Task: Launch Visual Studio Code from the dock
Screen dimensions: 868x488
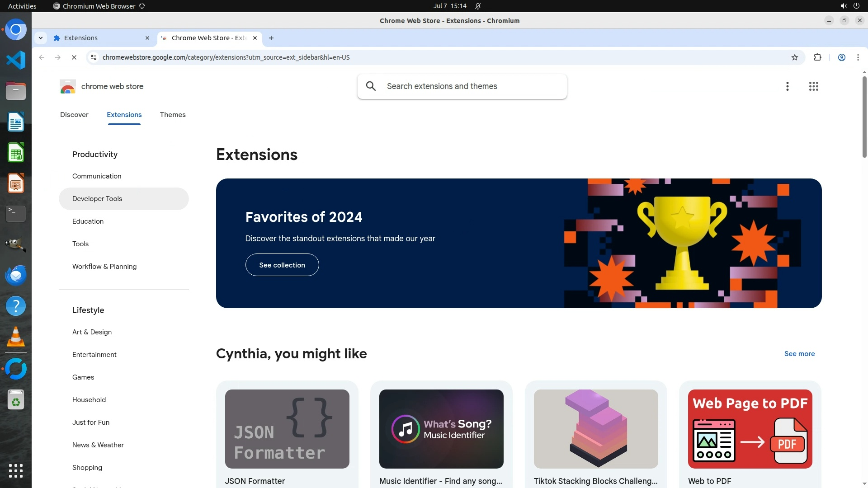Action: click(x=16, y=60)
